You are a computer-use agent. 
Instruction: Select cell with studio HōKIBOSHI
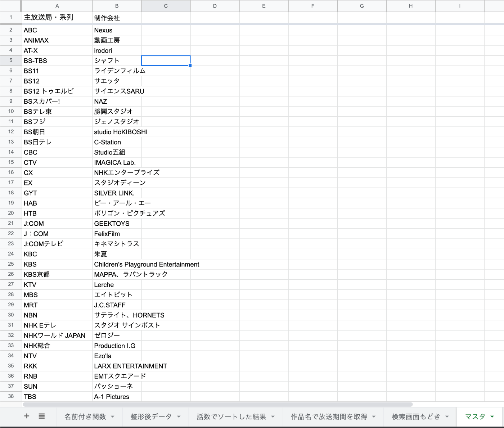(117, 132)
